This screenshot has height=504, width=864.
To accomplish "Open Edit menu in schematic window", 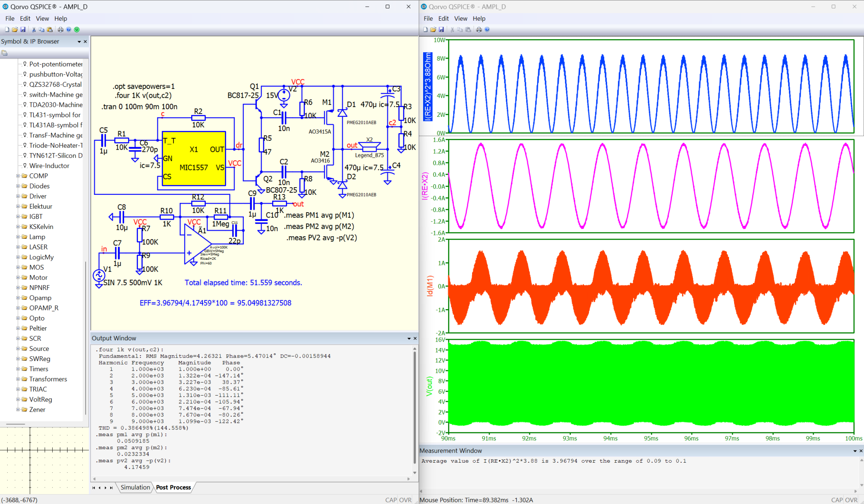I will [x=25, y=19].
